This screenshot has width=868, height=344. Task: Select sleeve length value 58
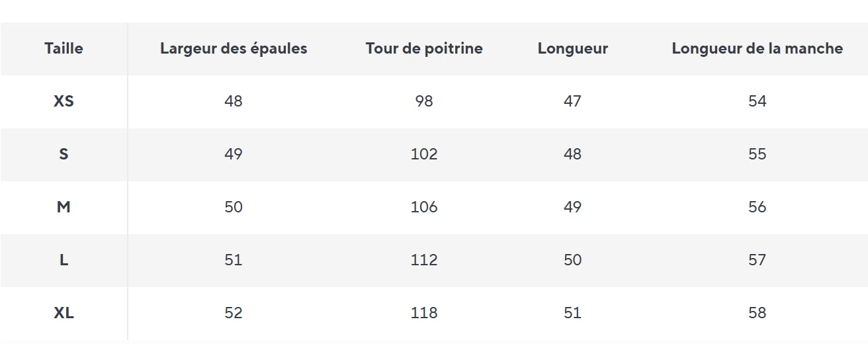[757, 313]
